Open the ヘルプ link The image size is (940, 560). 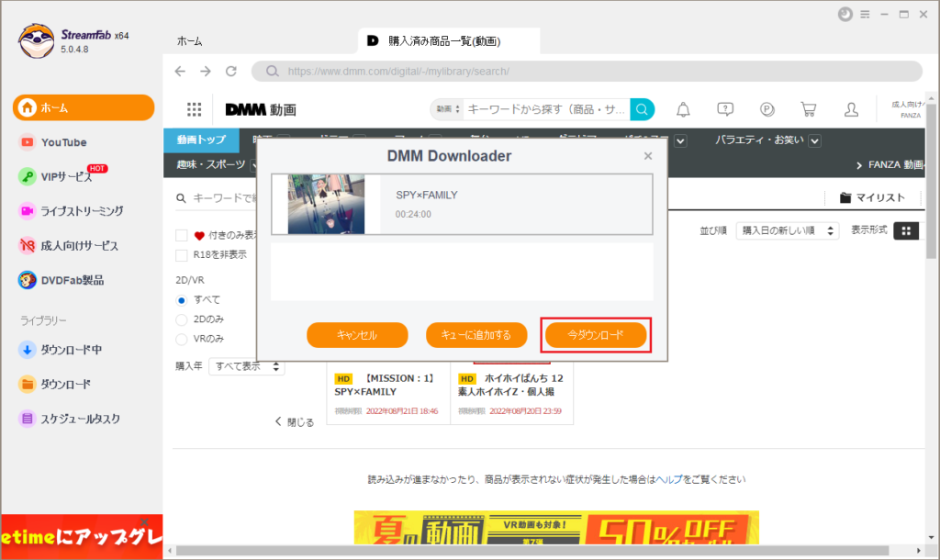[x=669, y=479]
